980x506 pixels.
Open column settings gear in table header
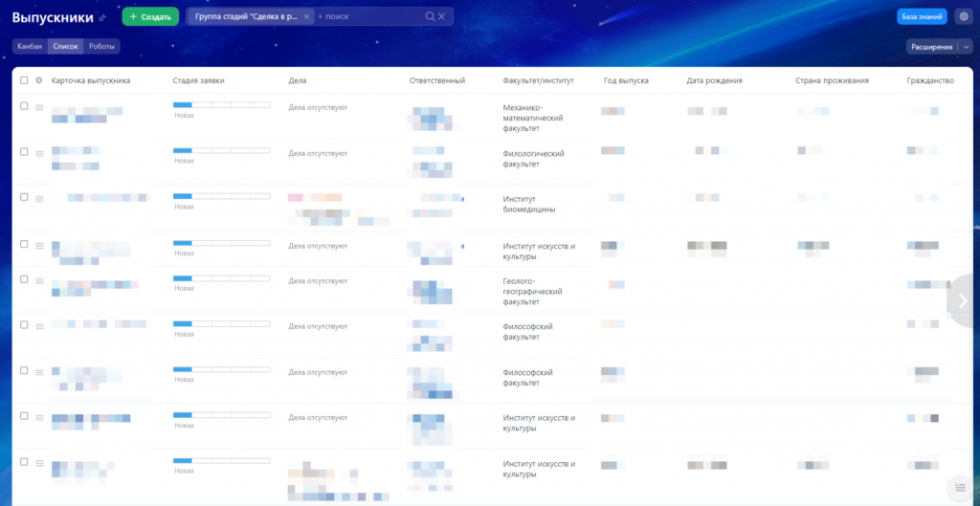coord(39,80)
